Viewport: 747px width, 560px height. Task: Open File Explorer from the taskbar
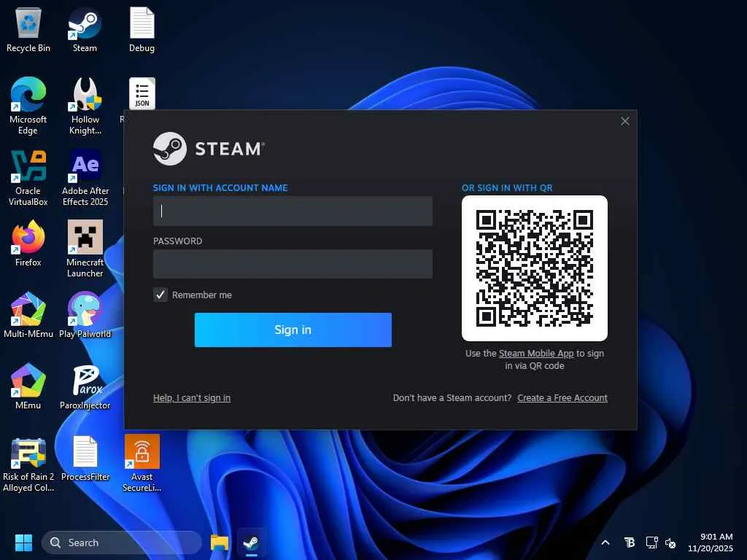pyautogui.click(x=220, y=542)
